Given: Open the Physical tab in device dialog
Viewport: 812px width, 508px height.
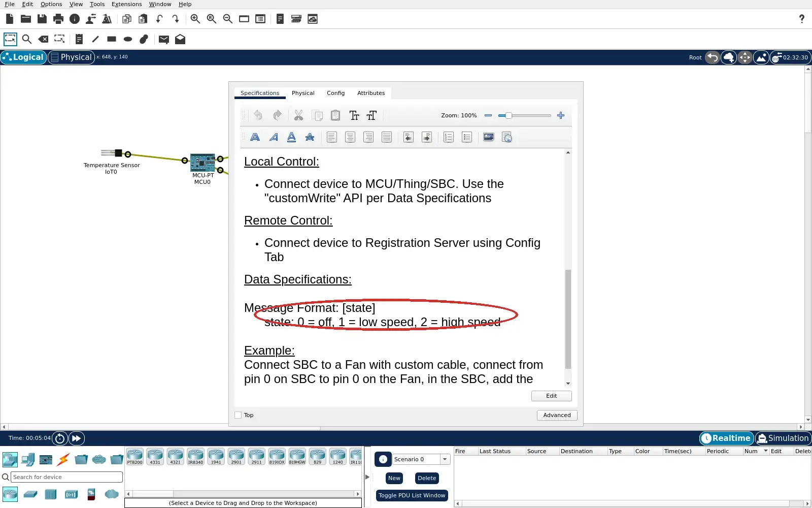Looking at the screenshot, I should [303, 93].
